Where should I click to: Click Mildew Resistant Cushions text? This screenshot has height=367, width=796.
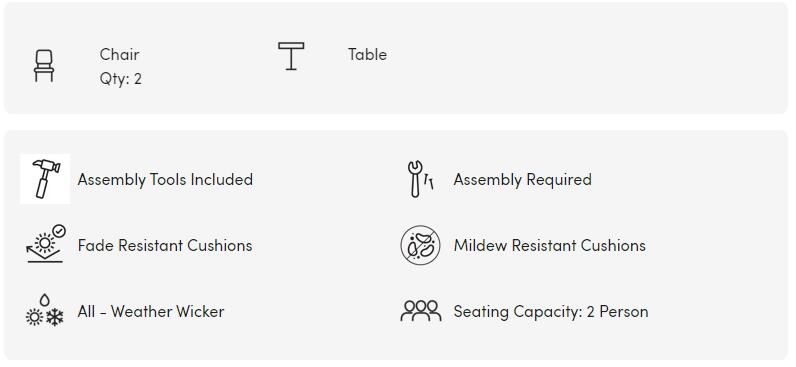(x=550, y=246)
